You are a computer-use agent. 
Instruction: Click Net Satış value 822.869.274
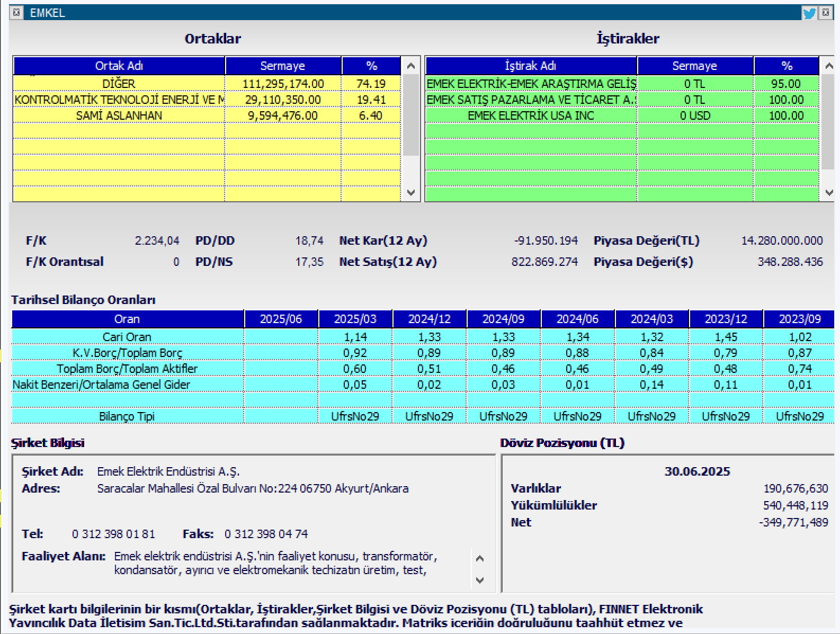pyautogui.click(x=544, y=262)
